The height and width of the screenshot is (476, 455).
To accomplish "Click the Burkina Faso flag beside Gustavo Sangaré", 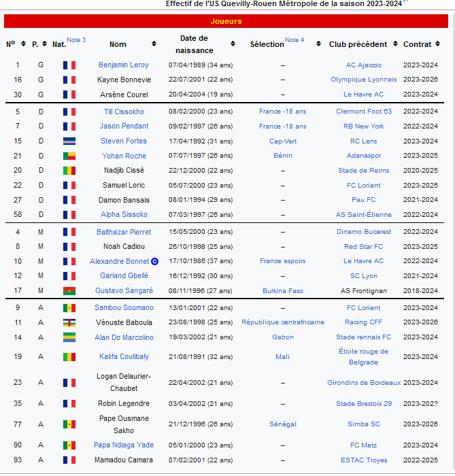I will (69, 291).
